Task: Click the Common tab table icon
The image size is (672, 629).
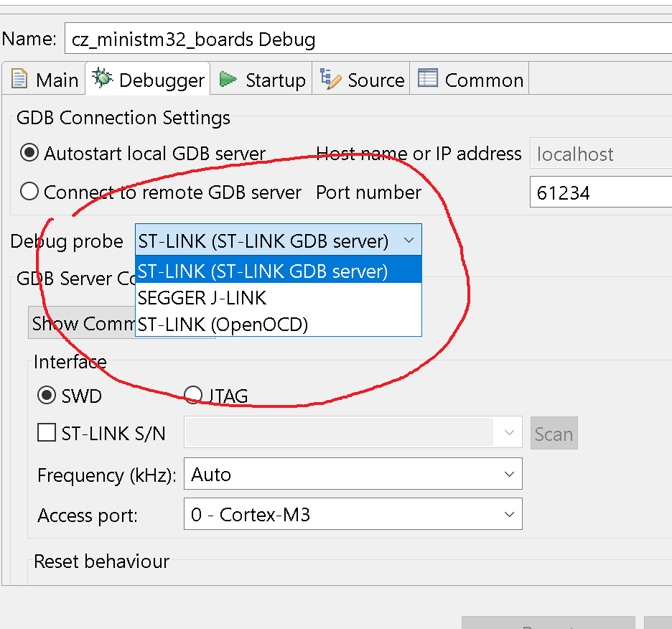Action: coord(428,78)
